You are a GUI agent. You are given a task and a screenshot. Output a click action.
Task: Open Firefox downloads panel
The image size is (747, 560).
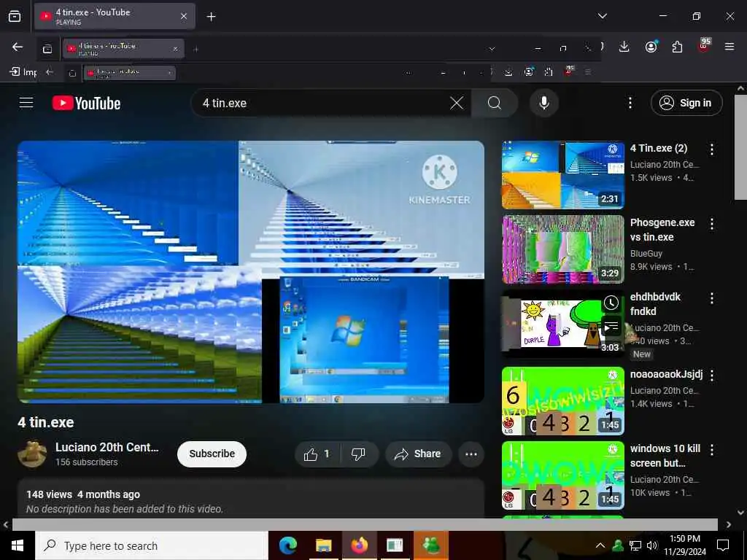click(x=624, y=47)
